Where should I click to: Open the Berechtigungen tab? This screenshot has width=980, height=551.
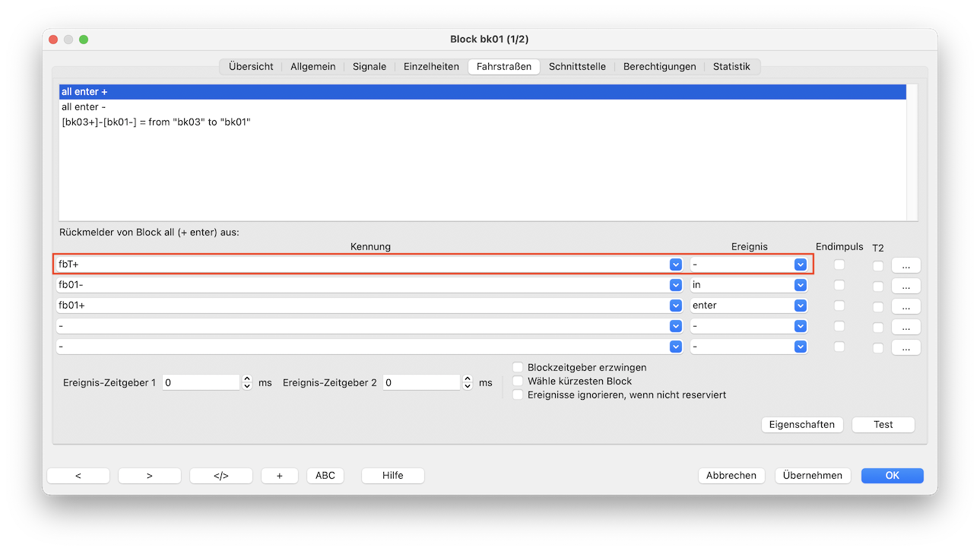pyautogui.click(x=659, y=67)
